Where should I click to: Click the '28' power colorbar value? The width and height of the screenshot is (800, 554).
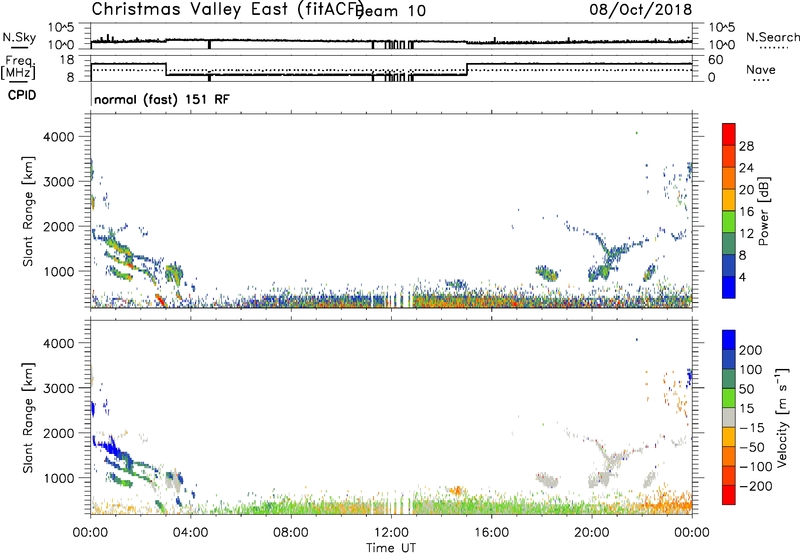click(x=746, y=146)
